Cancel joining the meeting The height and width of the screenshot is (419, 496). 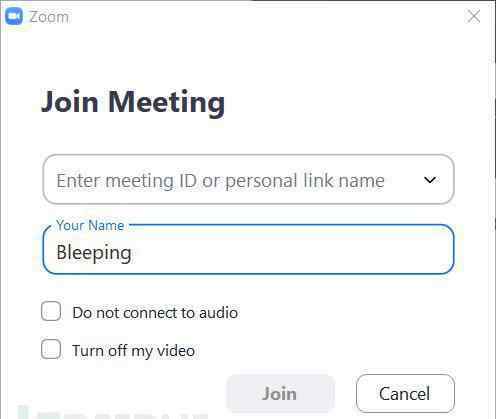click(405, 393)
